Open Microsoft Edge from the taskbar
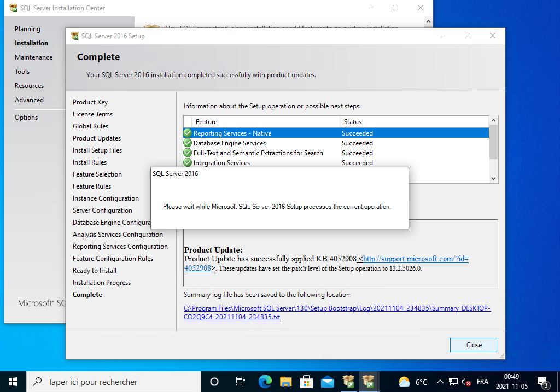This screenshot has height=392, width=560. (265, 382)
